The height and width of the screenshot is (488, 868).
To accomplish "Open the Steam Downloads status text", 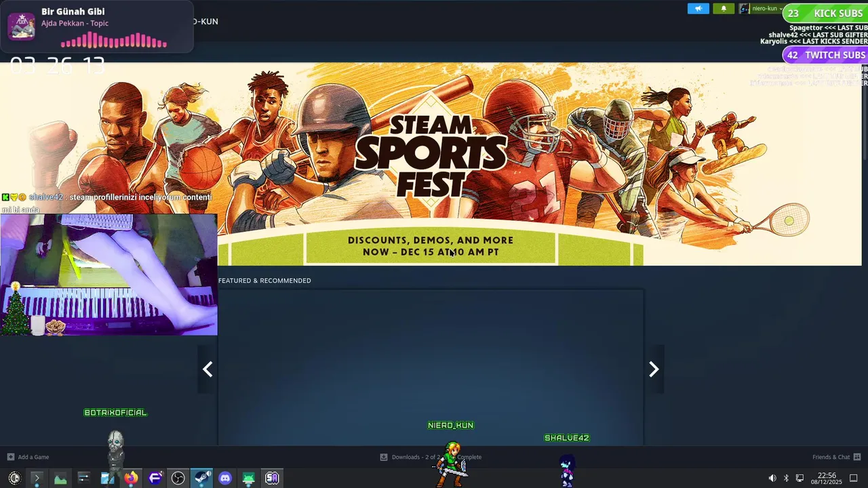I will pos(436,457).
